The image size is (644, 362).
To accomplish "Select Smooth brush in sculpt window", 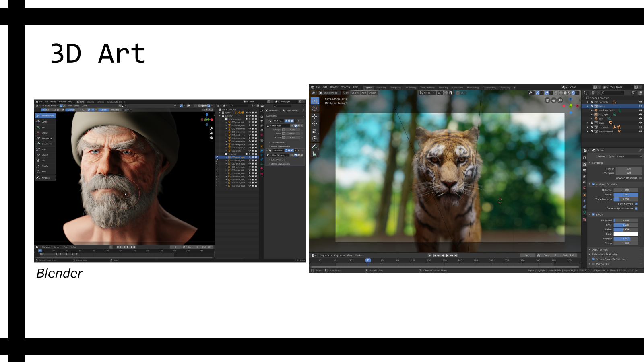I will 45,155.
